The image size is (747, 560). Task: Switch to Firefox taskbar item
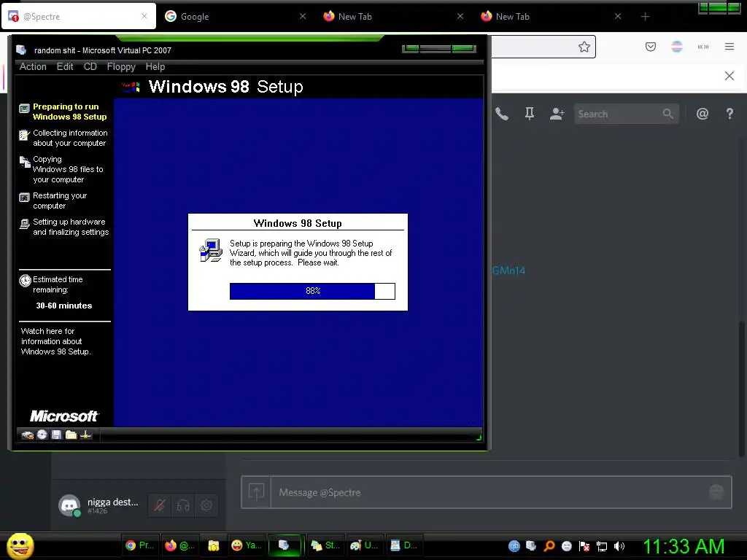[179, 545]
